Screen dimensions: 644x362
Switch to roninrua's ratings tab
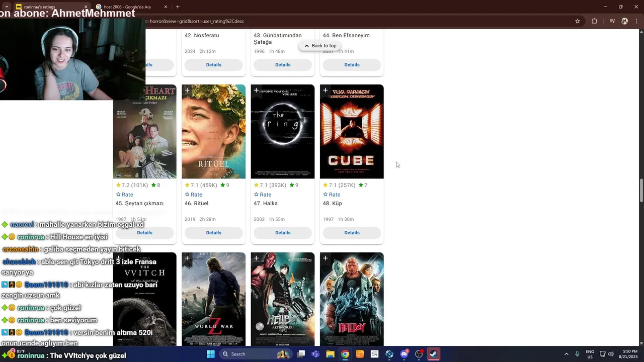point(50,7)
